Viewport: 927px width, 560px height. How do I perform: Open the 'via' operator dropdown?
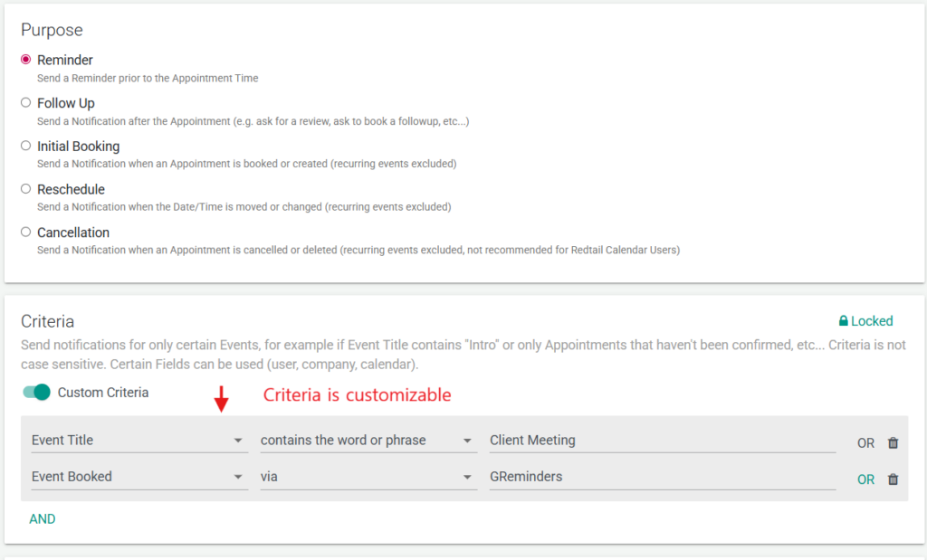[x=368, y=477]
